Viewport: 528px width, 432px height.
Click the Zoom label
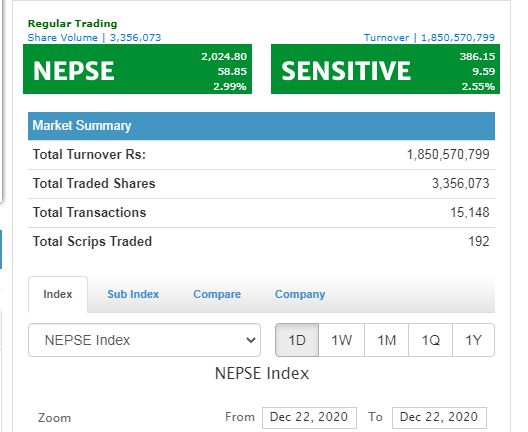click(55, 418)
